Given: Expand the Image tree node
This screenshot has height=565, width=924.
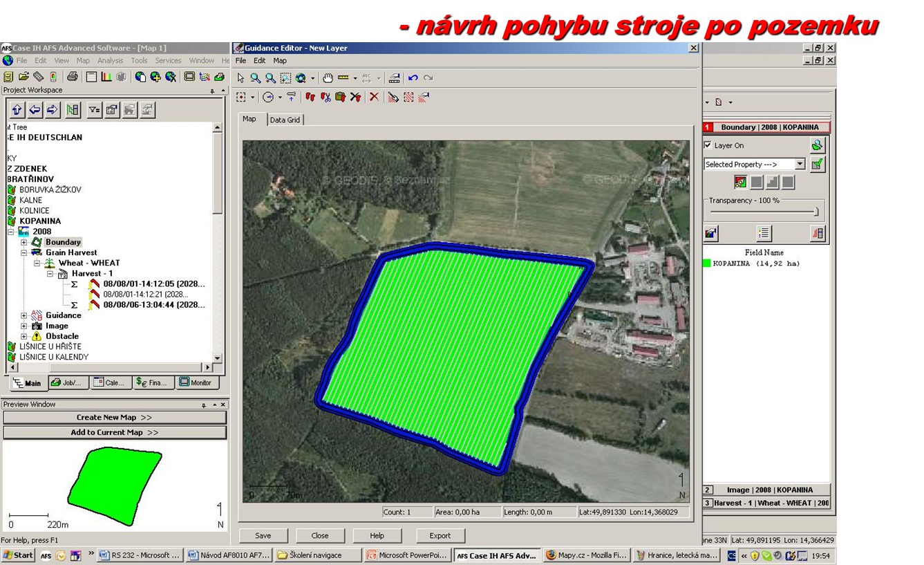Looking at the screenshot, I should point(24,326).
